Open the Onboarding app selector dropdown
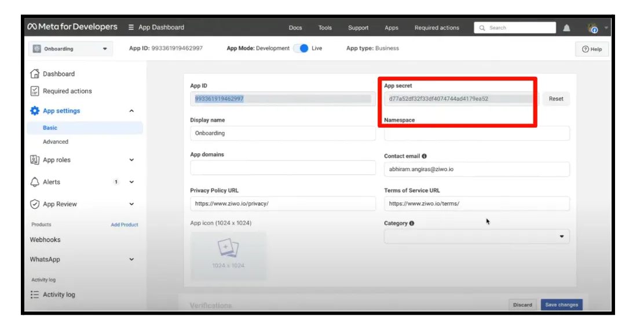644x327 pixels. pos(71,49)
